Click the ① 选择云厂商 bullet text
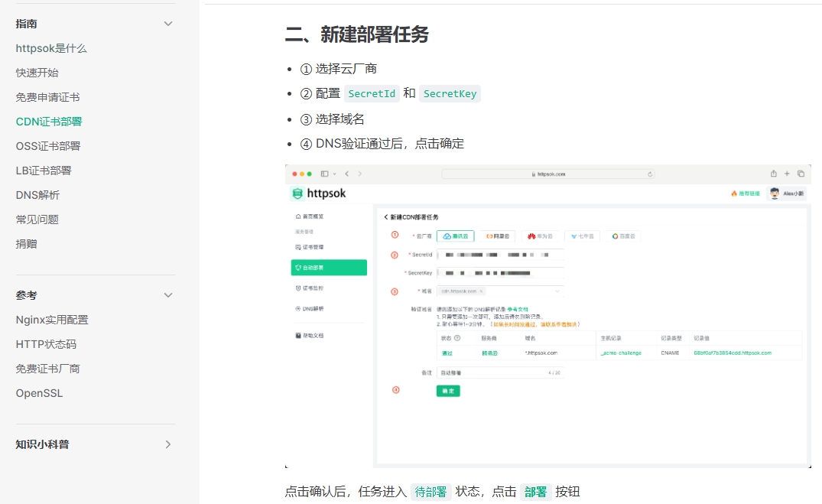This screenshot has width=822, height=504. pos(338,69)
